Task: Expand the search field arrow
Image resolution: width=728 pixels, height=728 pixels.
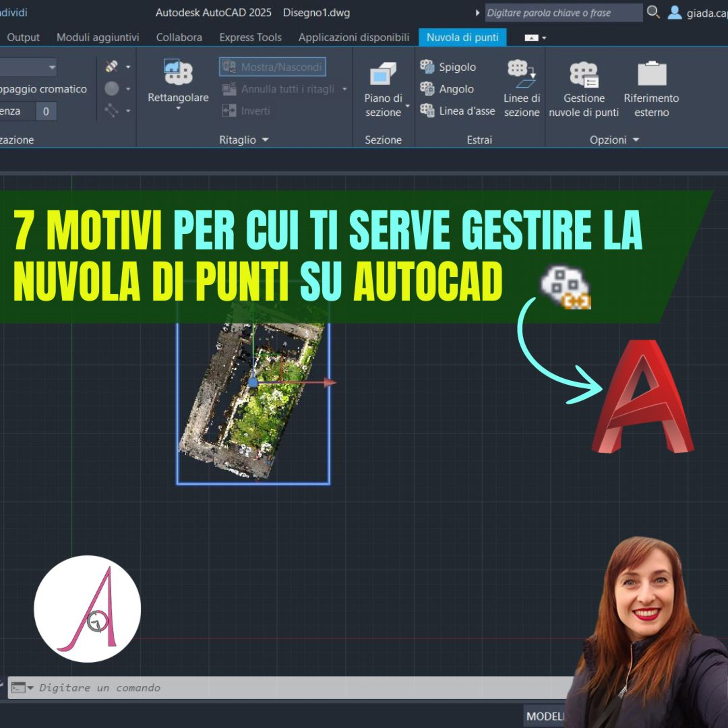Action: coord(477,13)
